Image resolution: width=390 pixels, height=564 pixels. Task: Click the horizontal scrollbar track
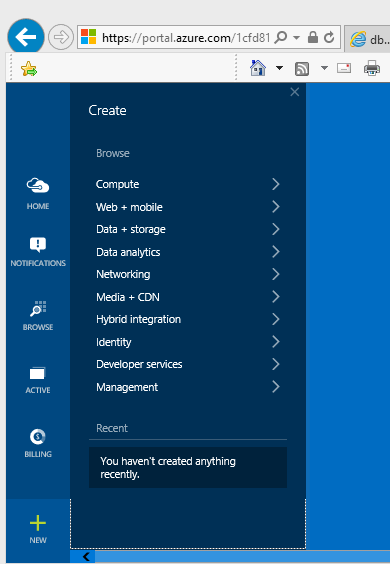click(x=242, y=557)
